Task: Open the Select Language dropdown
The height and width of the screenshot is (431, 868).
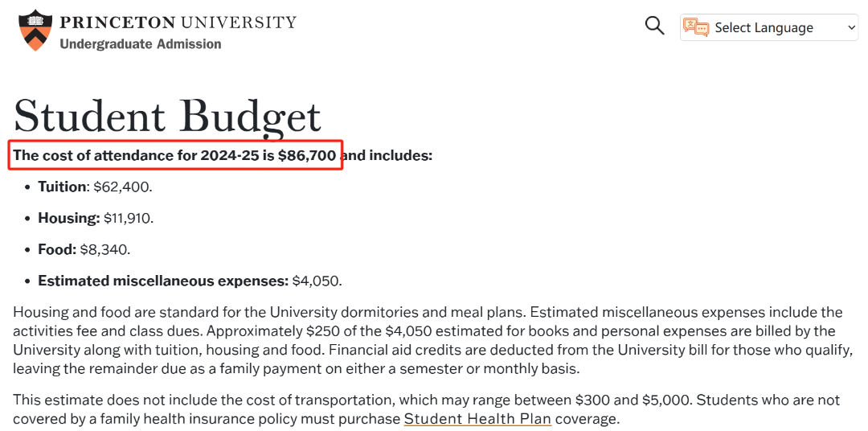Action: point(769,27)
